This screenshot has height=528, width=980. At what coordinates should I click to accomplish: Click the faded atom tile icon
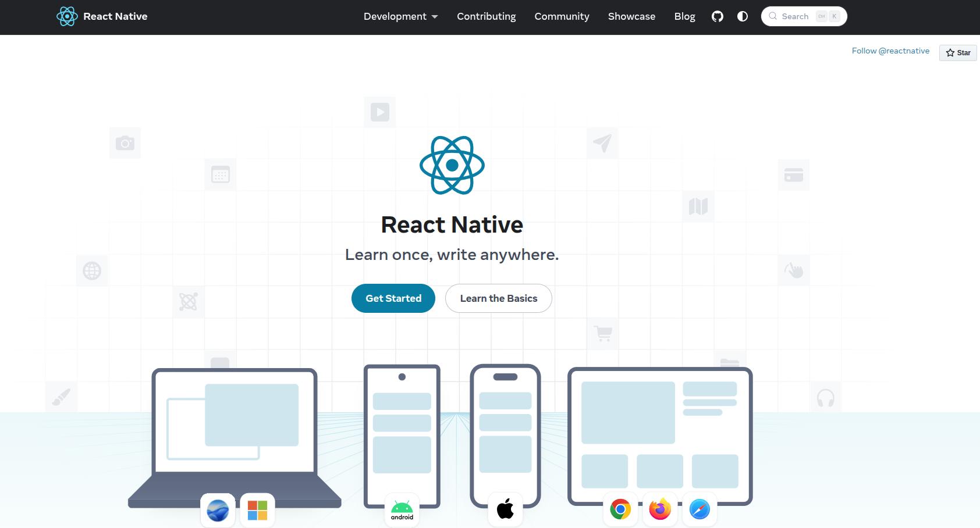coord(189,302)
